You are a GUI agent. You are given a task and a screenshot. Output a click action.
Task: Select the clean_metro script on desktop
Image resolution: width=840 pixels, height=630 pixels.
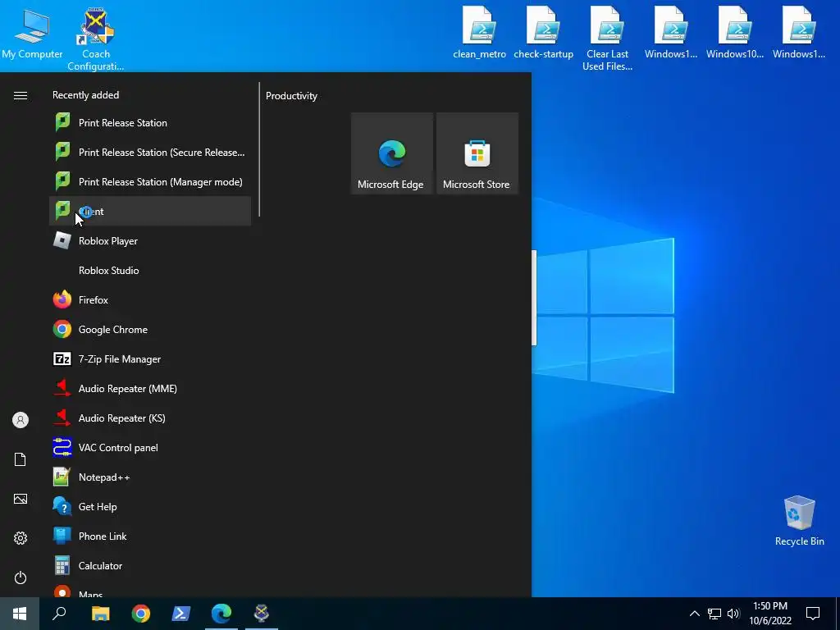479,32
